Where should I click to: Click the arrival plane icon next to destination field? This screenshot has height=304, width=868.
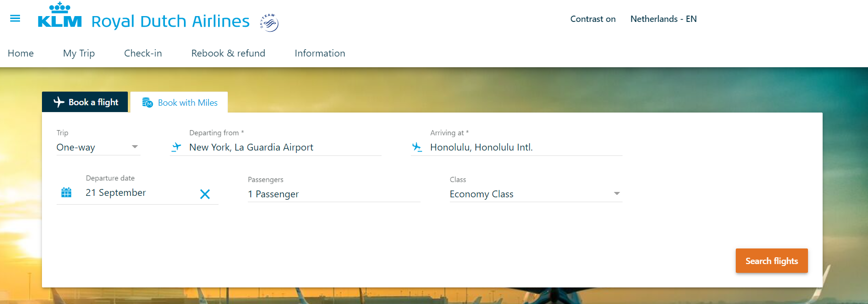point(417,147)
